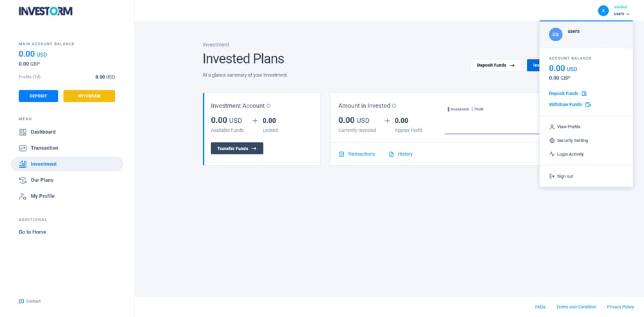Toggle the Investment legend in chart
The height and width of the screenshot is (317, 644).
click(x=459, y=109)
